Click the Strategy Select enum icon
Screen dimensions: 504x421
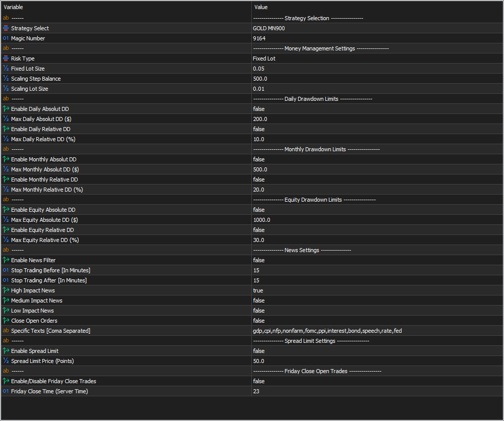pos(6,28)
